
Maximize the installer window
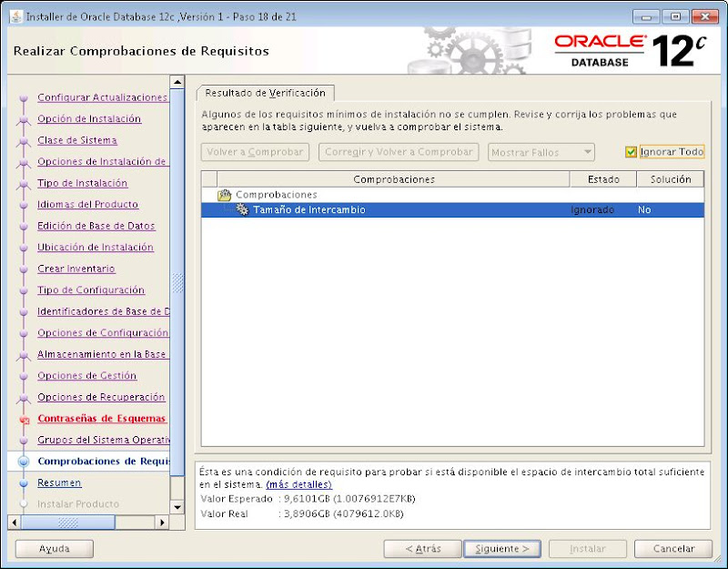click(675, 17)
